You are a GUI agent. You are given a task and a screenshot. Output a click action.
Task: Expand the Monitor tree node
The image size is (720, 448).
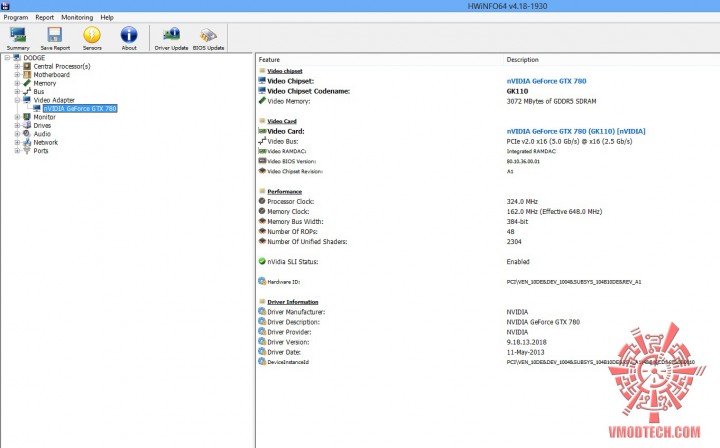(17, 117)
